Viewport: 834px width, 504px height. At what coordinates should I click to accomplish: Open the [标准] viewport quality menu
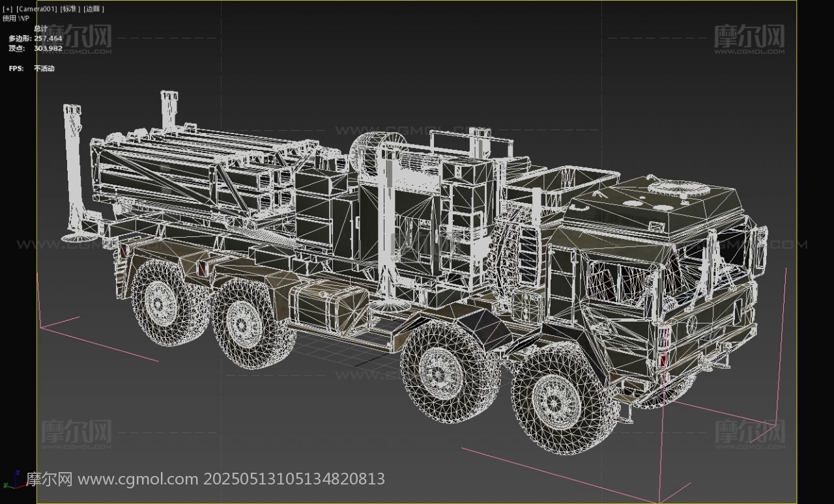(70, 9)
